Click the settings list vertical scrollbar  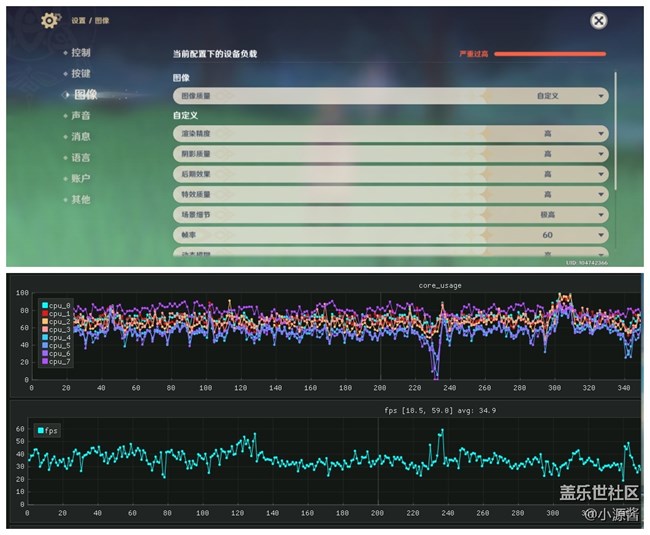pos(616,130)
